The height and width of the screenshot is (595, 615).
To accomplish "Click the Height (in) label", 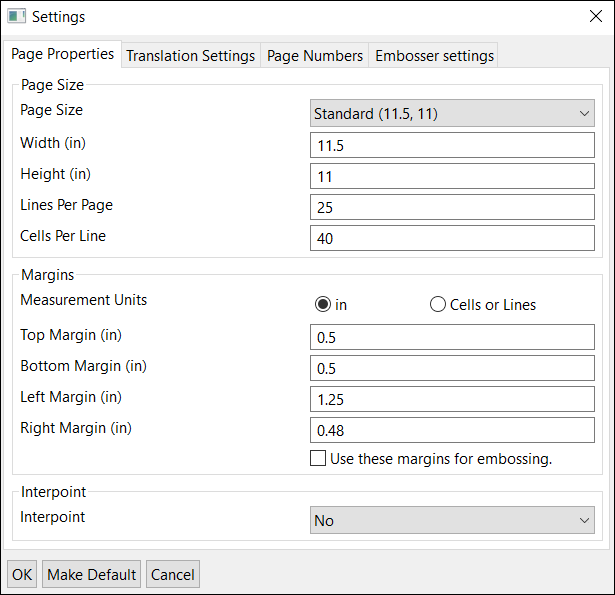I will [55, 174].
